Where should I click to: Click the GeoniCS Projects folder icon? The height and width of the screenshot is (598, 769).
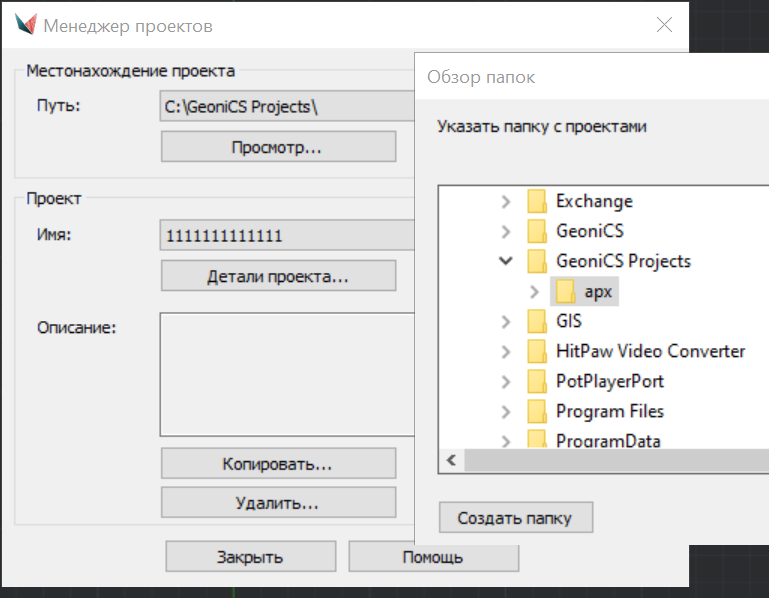(537, 261)
